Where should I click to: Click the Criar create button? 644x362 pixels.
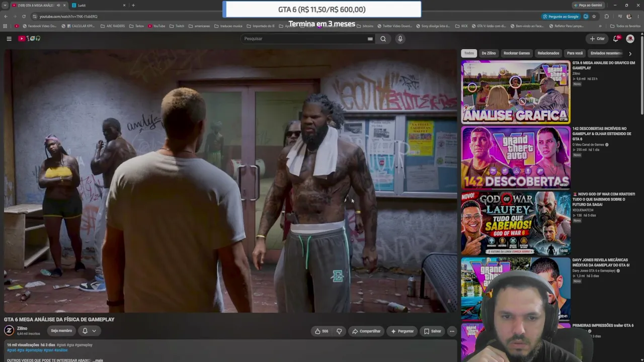(x=597, y=39)
